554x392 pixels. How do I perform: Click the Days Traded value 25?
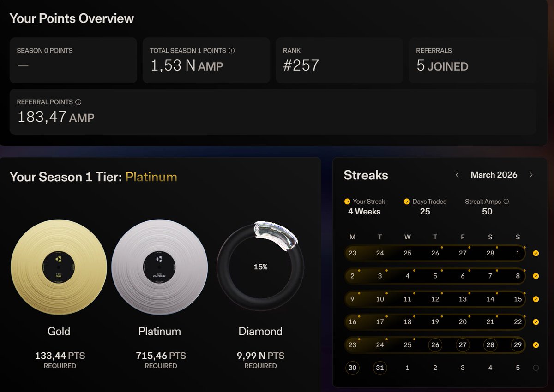(x=425, y=212)
